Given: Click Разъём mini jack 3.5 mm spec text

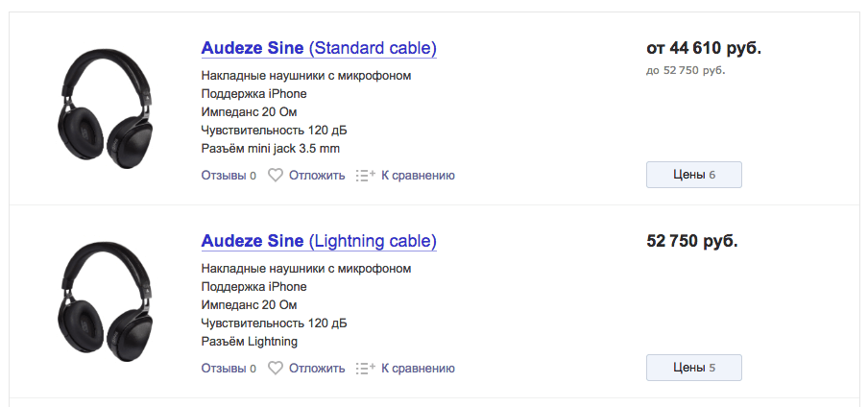Looking at the screenshot, I should [270, 149].
